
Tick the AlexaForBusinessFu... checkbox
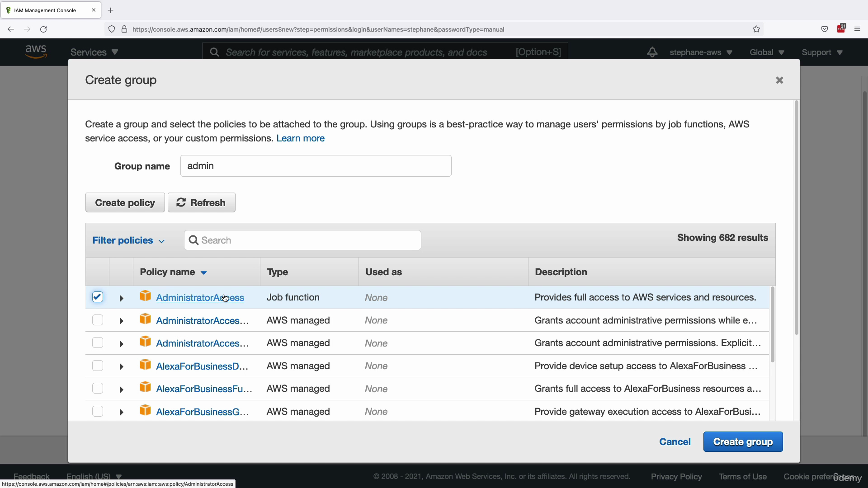pyautogui.click(x=98, y=388)
